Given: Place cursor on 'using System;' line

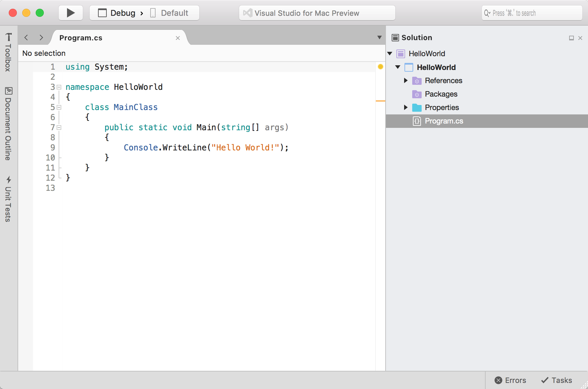Looking at the screenshot, I should (x=97, y=67).
